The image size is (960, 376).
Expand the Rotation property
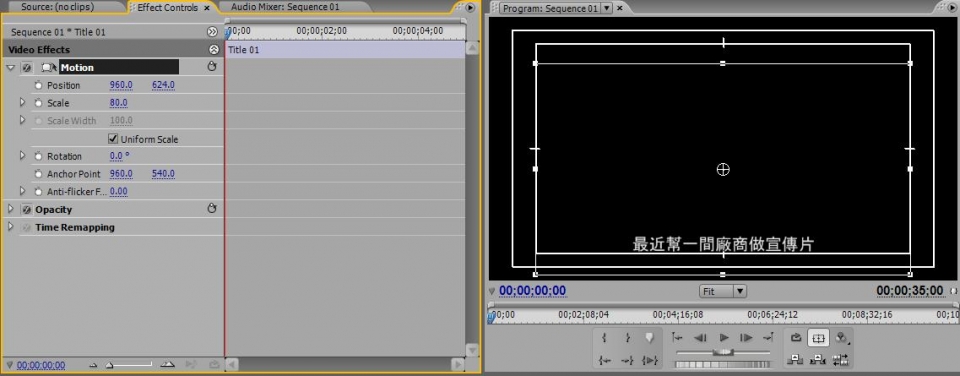pos(23,156)
